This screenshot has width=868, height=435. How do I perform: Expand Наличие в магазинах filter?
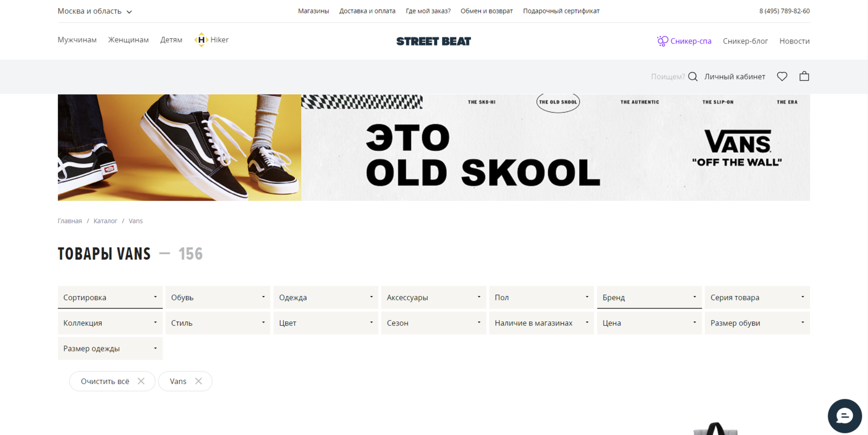point(541,323)
